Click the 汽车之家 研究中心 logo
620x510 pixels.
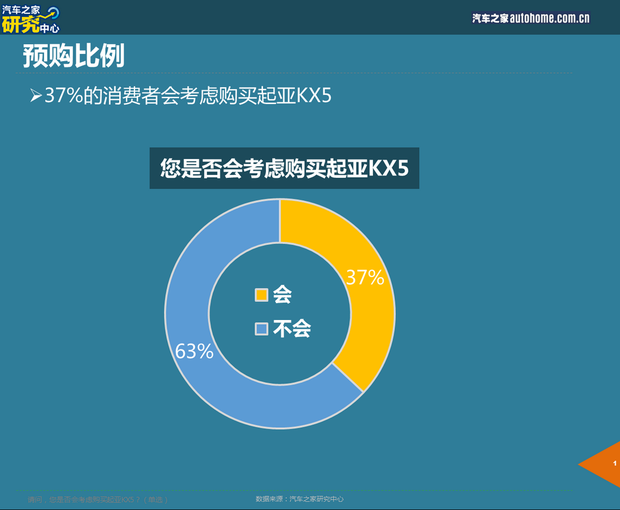pos(30,18)
